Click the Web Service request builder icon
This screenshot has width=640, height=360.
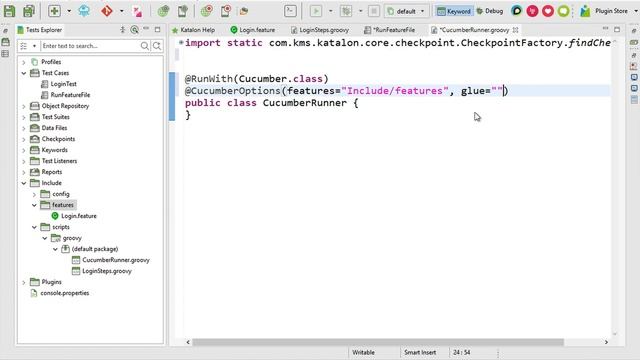click(244, 11)
